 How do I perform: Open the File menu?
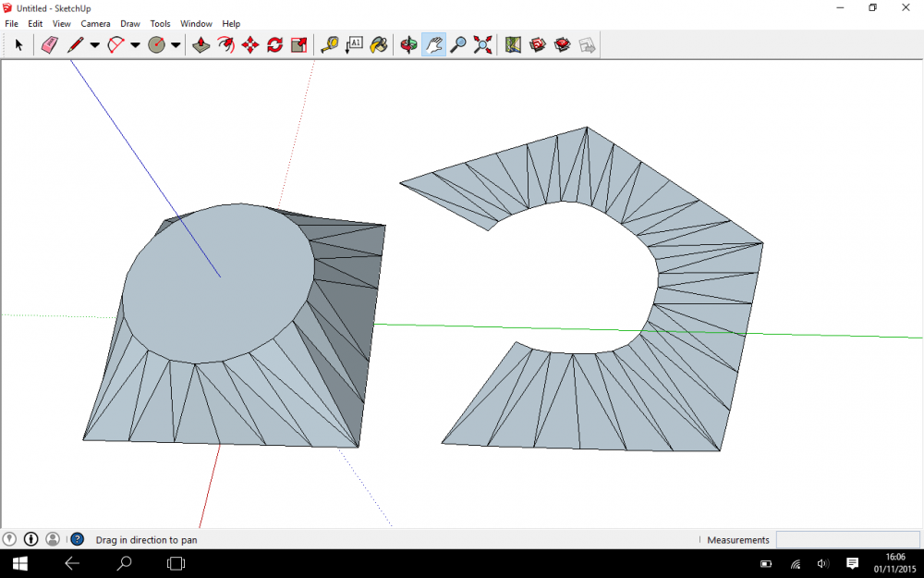[x=11, y=24]
